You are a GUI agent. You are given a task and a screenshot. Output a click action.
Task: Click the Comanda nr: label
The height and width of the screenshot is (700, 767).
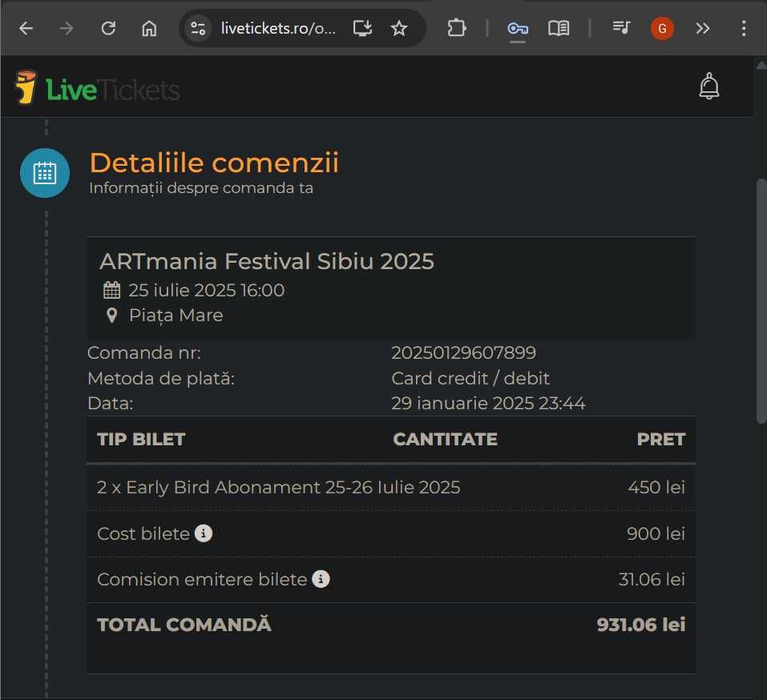coord(144,352)
